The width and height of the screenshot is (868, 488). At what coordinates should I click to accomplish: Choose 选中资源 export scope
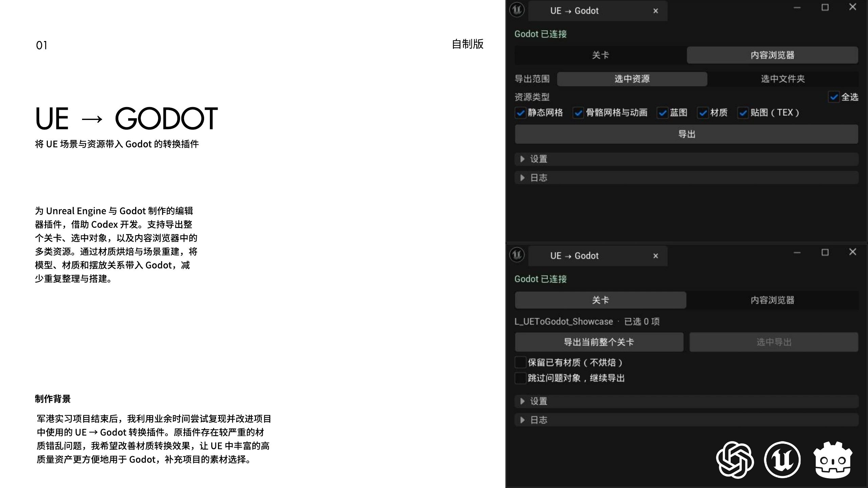point(632,79)
